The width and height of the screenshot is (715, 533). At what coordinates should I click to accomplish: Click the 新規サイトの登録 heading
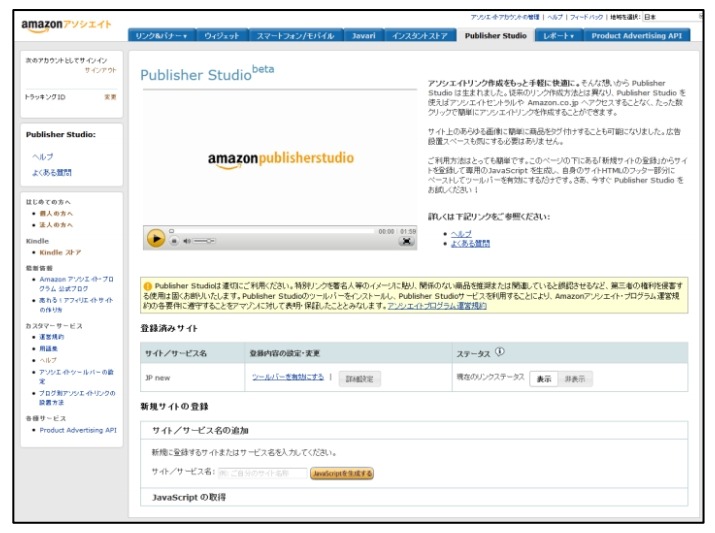pos(174,406)
